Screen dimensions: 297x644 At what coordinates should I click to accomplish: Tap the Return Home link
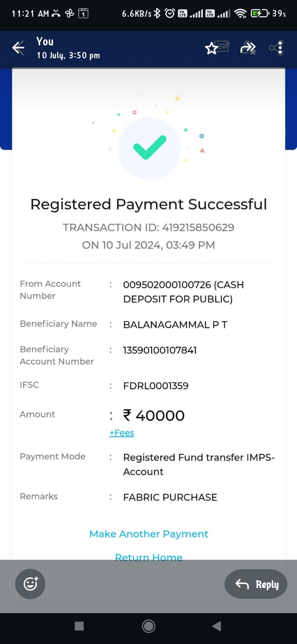149,557
